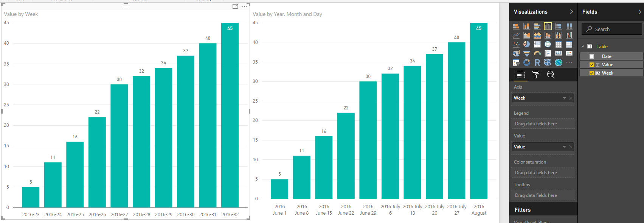644x223 pixels.
Task: Click the 2016-28 axis label
Action: [141, 214]
